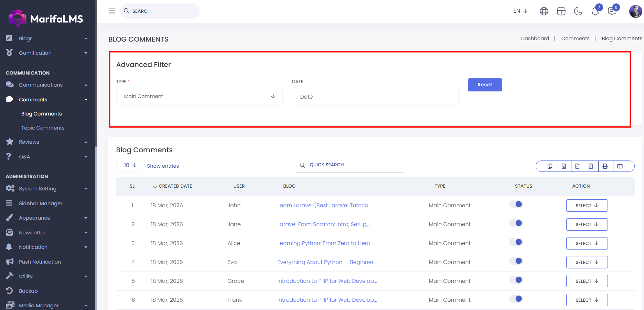Switch to dark mode with moon icon
The width and height of the screenshot is (644, 310).
(578, 11)
